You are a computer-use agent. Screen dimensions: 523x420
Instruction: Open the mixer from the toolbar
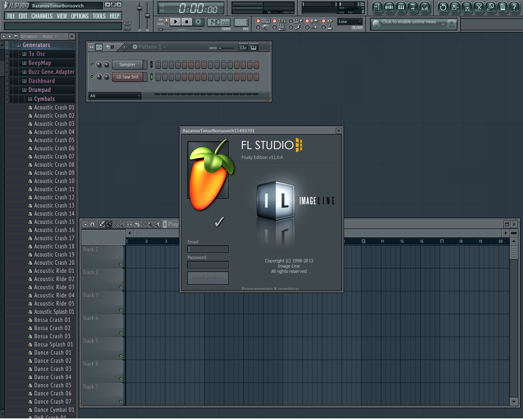pyautogui.click(x=425, y=7)
